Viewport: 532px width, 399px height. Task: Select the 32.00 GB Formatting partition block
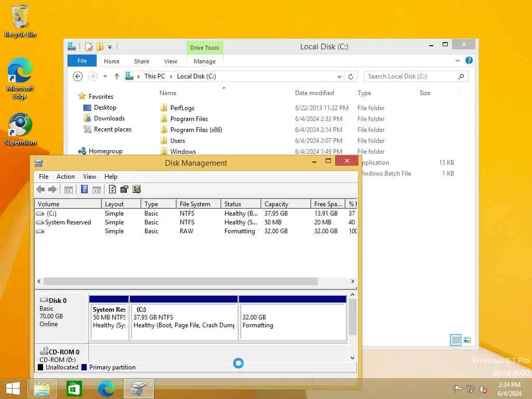pyautogui.click(x=292, y=318)
